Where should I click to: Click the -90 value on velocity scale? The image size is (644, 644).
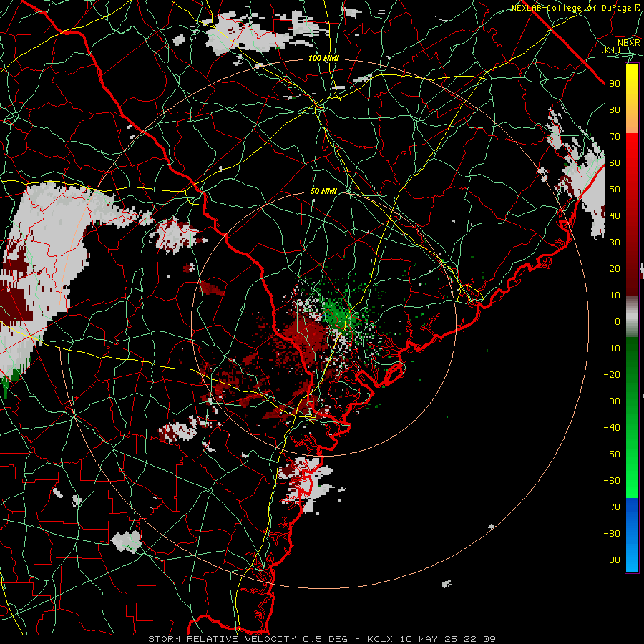612,560
